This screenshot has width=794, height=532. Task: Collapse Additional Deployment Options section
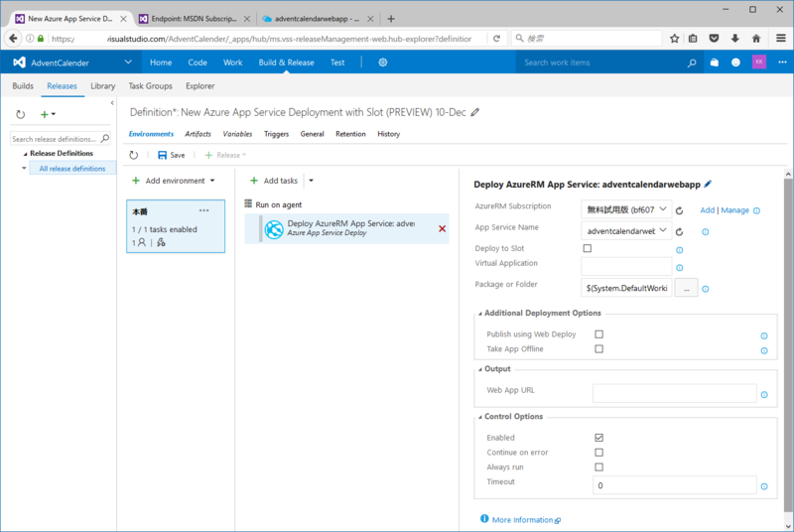click(x=480, y=314)
